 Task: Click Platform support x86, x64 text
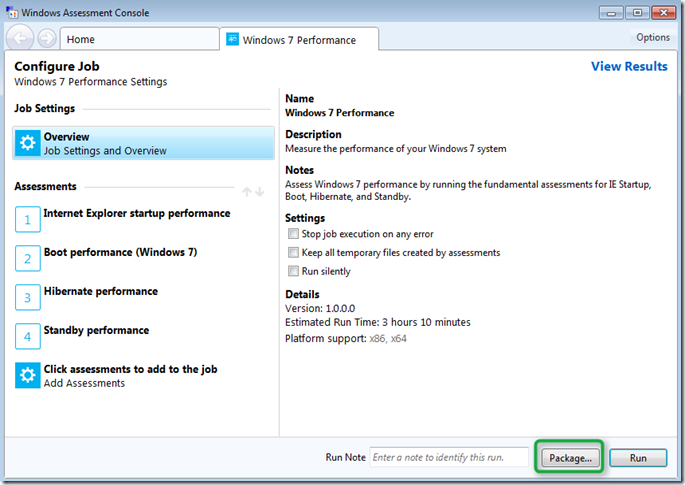pyautogui.click(x=346, y=339)
